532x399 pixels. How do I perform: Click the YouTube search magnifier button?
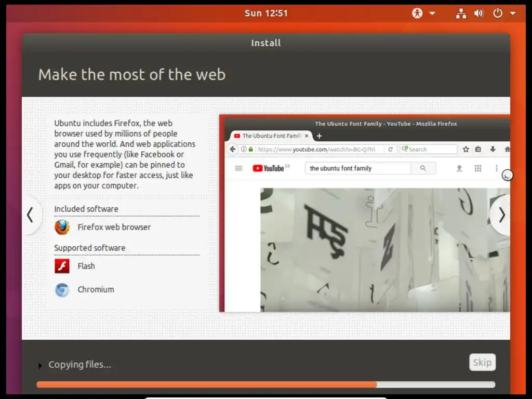[x=423, y=168]
